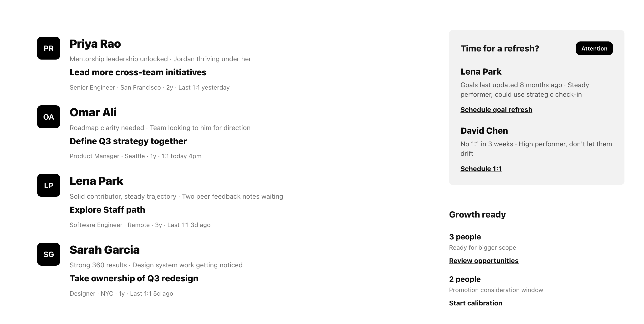The image size is (644, 324).
Task: Open Priya Rao's name heading
Action: coord(95,44)
